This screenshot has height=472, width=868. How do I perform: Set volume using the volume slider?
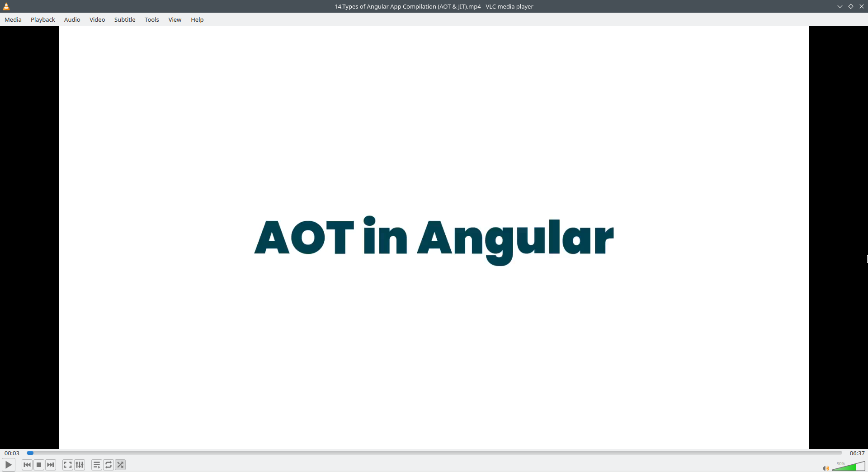click(849, 466)
